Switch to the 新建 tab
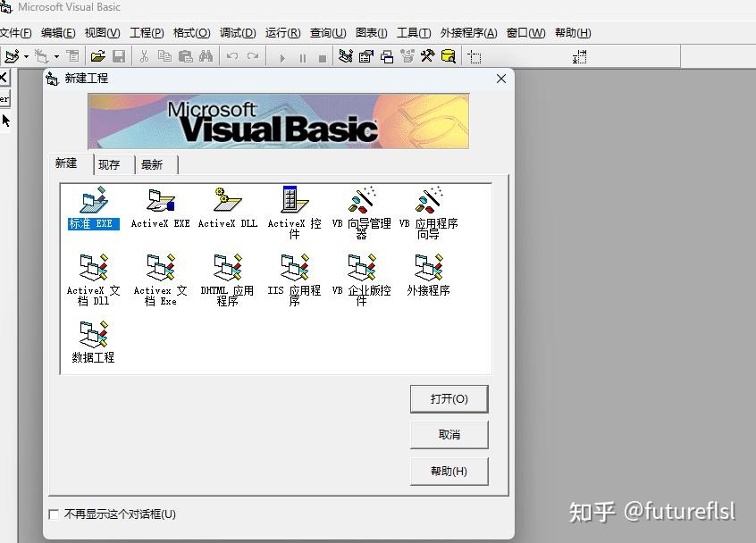756x543 pixels. pyautogui.click(x=66, y=163)
